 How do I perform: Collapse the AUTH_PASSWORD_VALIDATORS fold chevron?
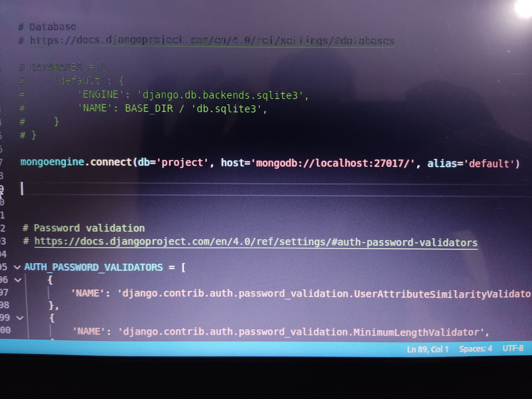(x=17, y=267)
